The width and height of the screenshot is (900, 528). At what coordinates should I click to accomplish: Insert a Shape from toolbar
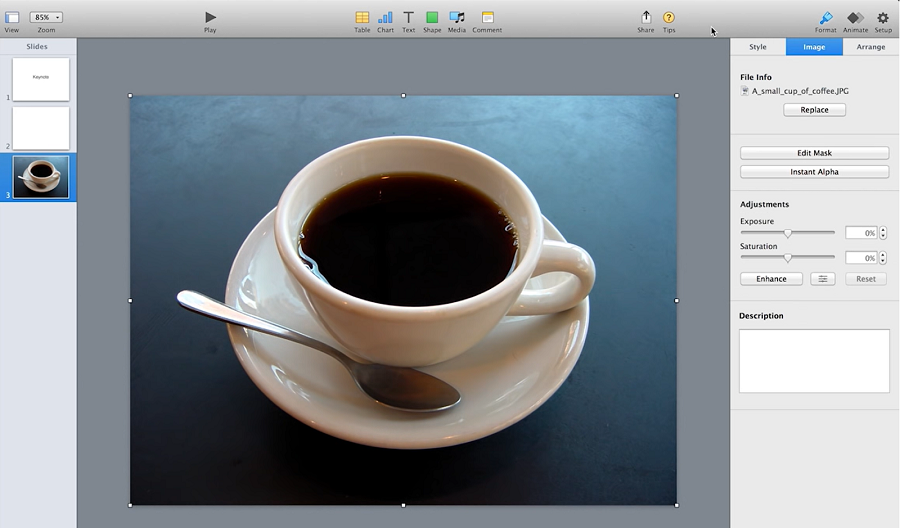pos(432,18)
